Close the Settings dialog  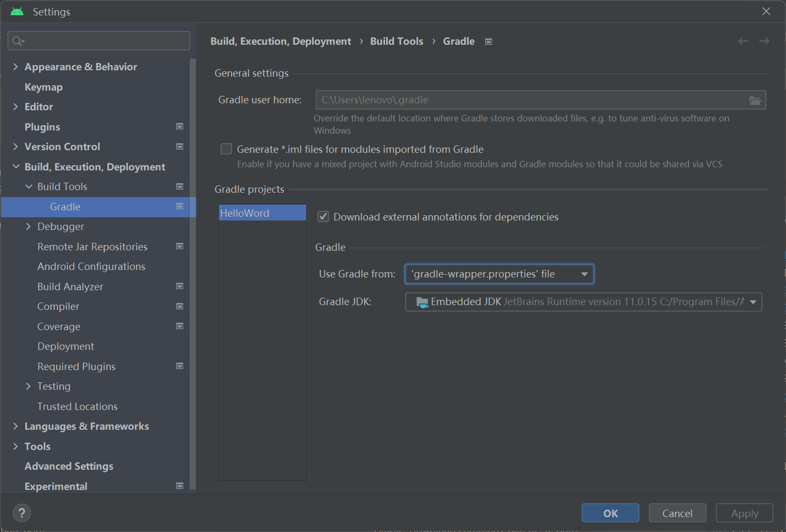point(766,11)
